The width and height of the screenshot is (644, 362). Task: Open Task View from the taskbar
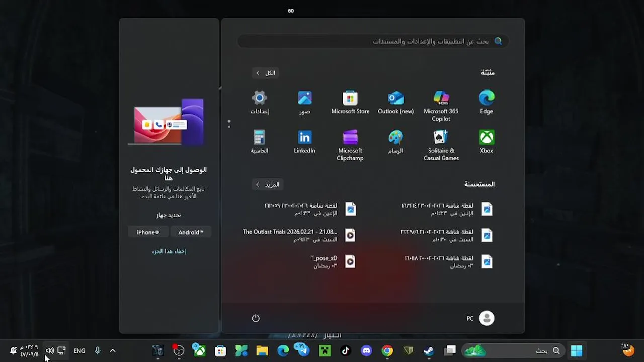pyautogui.click(x=450, y=351)
